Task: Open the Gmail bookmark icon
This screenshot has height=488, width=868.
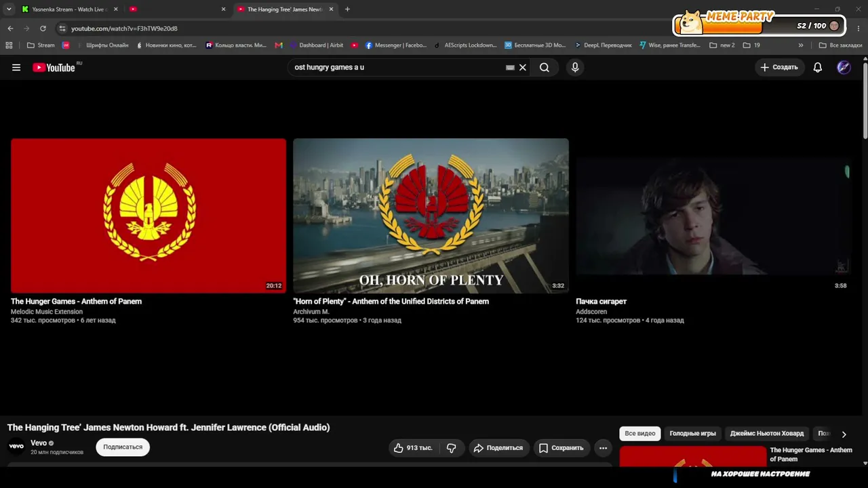Action: [279, 45]
